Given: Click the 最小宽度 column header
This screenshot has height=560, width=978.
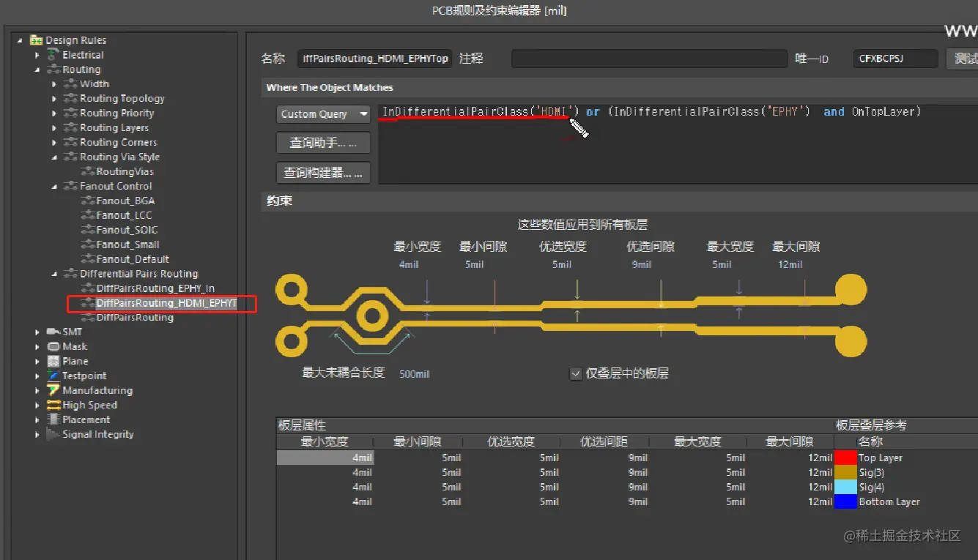Looking at the screenshot, I should [325, 442].
